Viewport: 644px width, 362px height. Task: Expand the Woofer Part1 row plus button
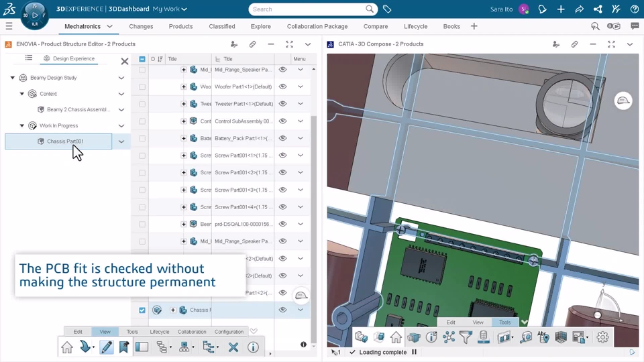184,87
